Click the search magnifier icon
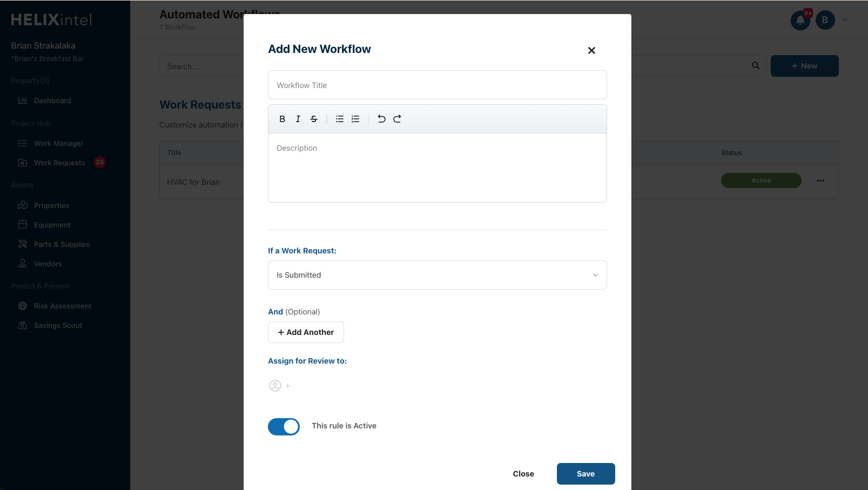This screenshot has height=490, width=868. point(756,65)
